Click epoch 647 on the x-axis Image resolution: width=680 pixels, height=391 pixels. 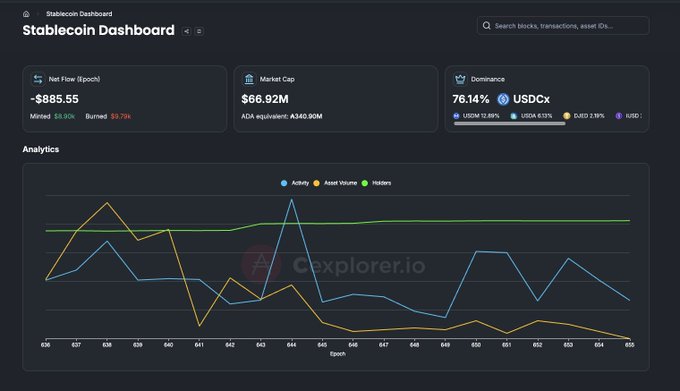(x=384, y=345)
